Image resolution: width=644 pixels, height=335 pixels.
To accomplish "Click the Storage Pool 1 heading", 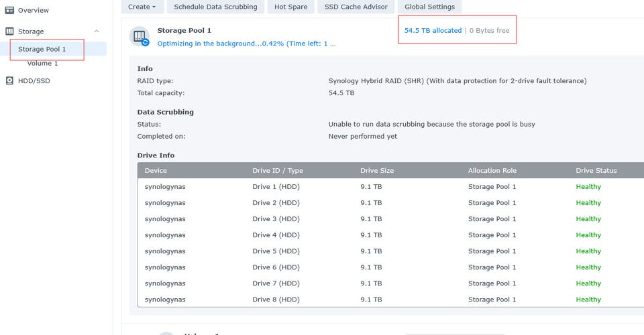I will [x=184, y=30].
